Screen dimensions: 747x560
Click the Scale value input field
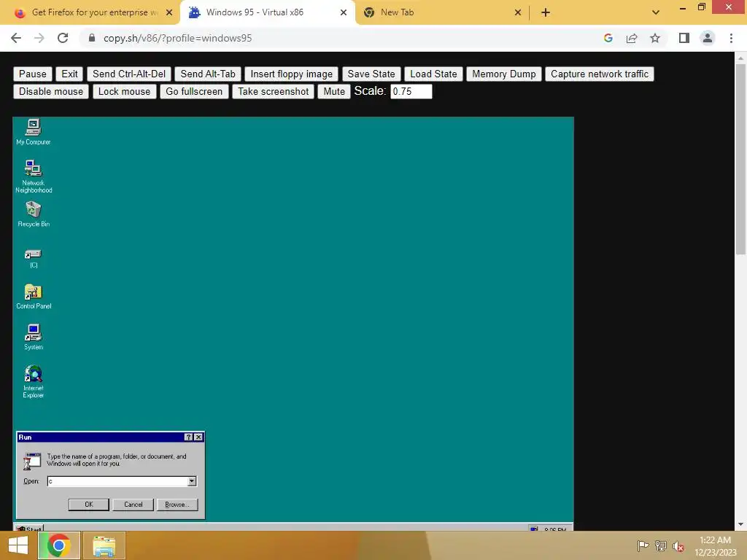(411, 91)
